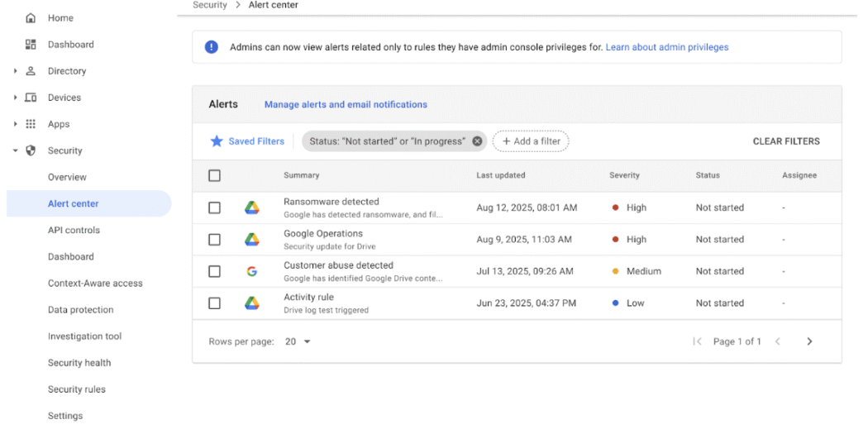Click Add a filter chip
The width and height of the screenshot is (868, 434).
click(531, 141)
